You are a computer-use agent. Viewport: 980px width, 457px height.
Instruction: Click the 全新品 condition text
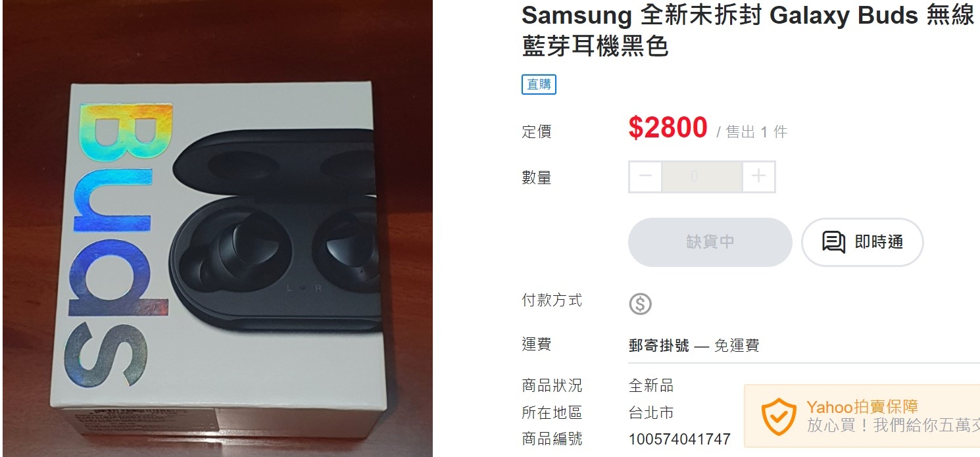(x=651, y=385)
